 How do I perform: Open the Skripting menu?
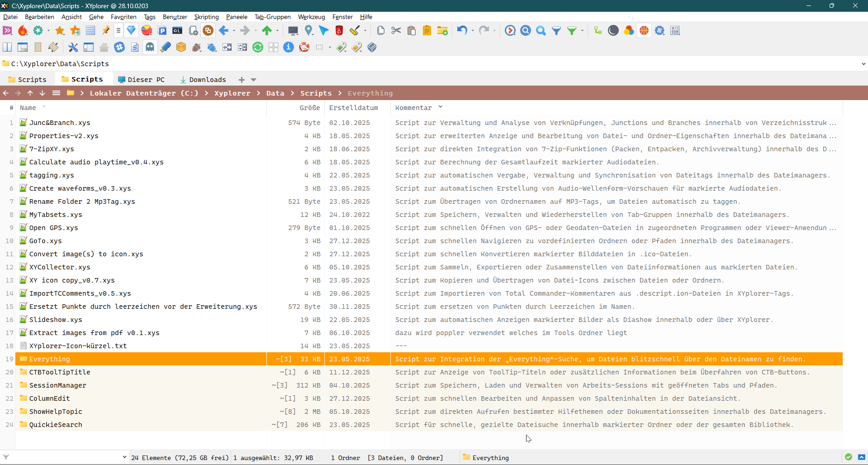(x=206, y=17)
